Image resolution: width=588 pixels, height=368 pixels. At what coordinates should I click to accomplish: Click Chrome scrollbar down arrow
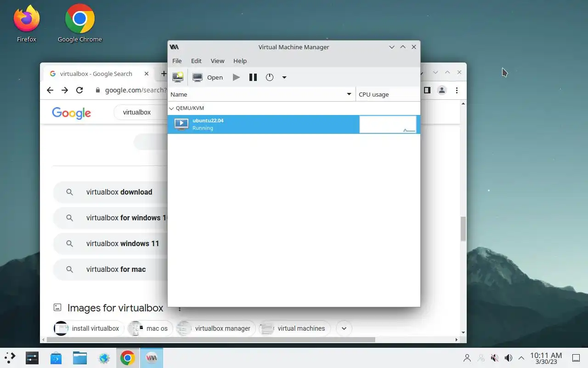[x=463, y=332]
